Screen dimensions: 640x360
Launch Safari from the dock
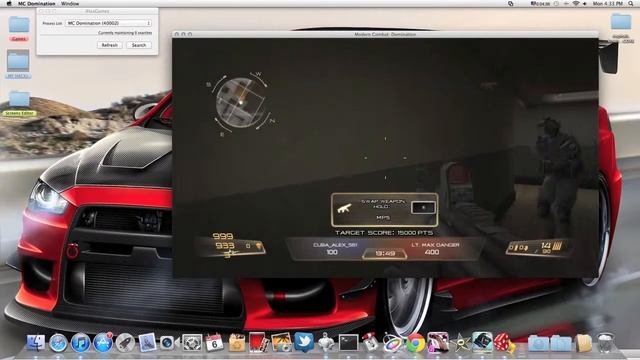point(58,342)
